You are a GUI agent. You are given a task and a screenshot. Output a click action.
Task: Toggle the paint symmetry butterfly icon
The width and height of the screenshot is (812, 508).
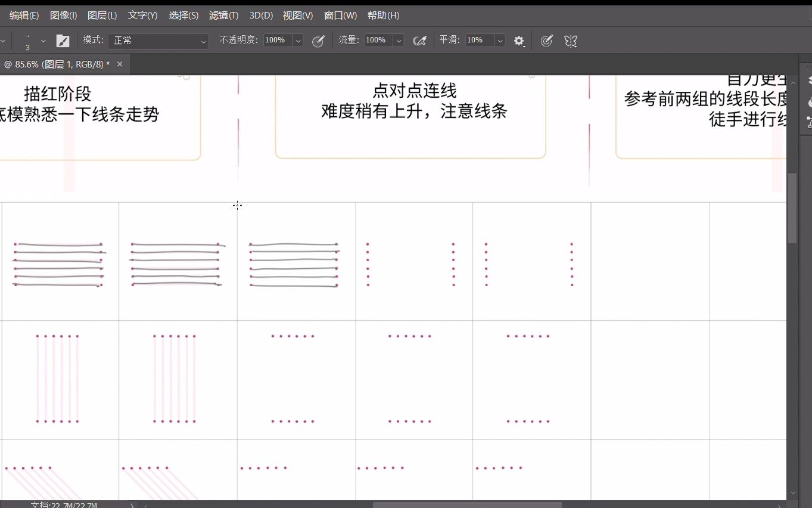[x=570, y=41]
